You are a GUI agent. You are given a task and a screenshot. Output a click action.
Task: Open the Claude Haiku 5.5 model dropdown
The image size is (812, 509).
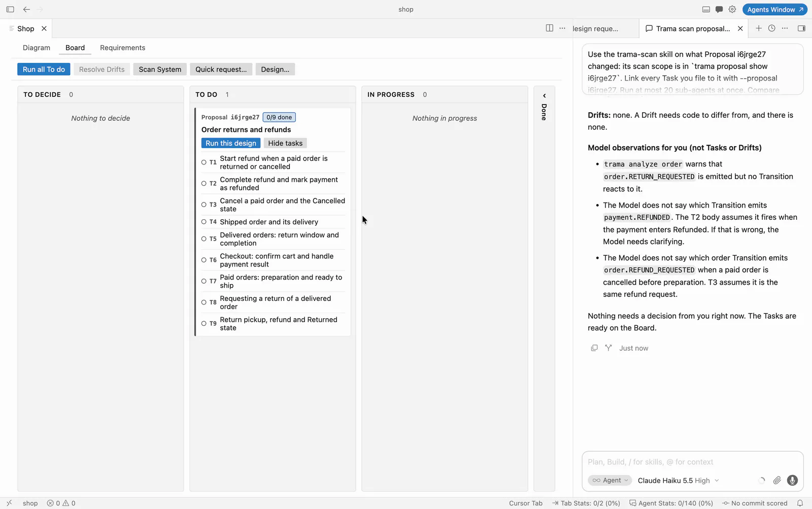pyautogui.click(x=679, y=480)
